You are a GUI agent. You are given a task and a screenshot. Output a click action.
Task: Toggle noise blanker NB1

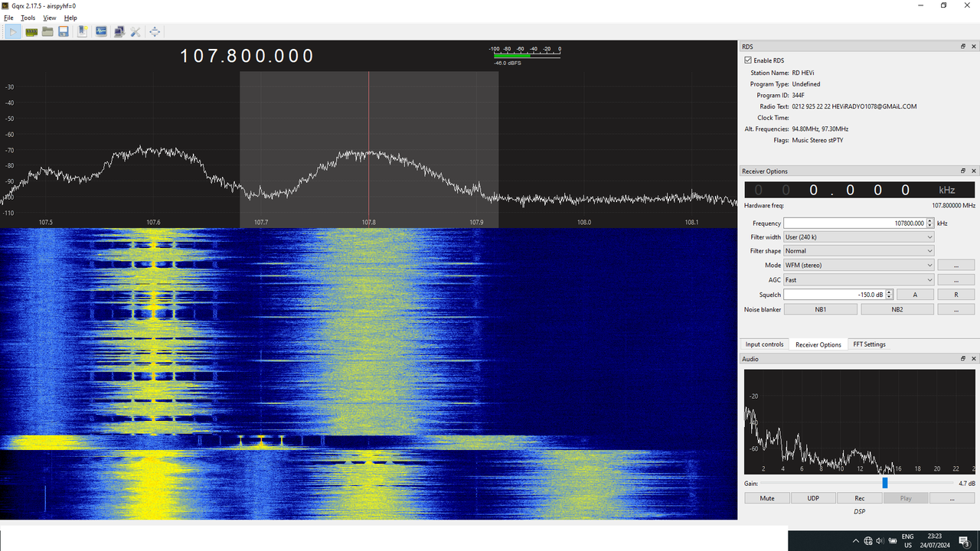tap(821, 309)
